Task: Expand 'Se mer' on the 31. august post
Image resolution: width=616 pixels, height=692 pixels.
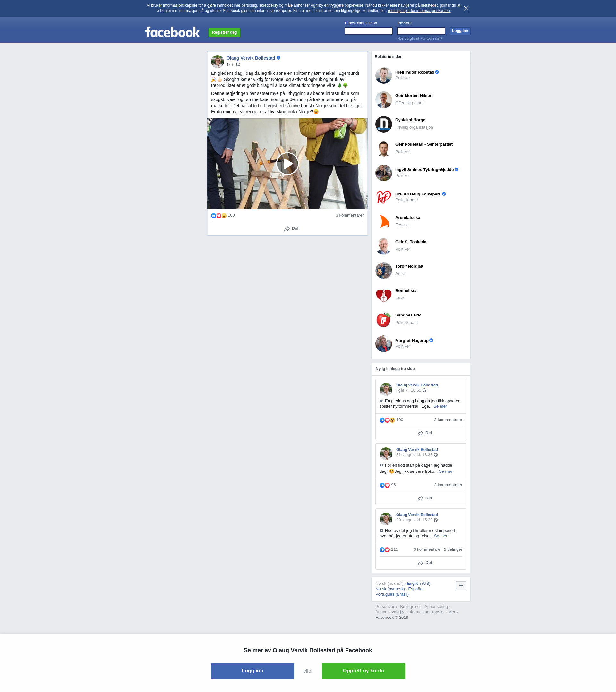Action: (x=445, y=471)
